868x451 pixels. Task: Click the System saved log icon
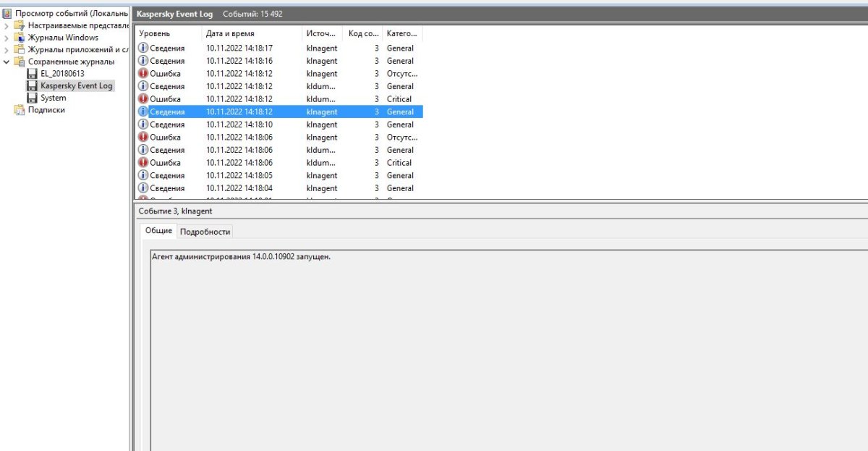(x=32, y=98)
